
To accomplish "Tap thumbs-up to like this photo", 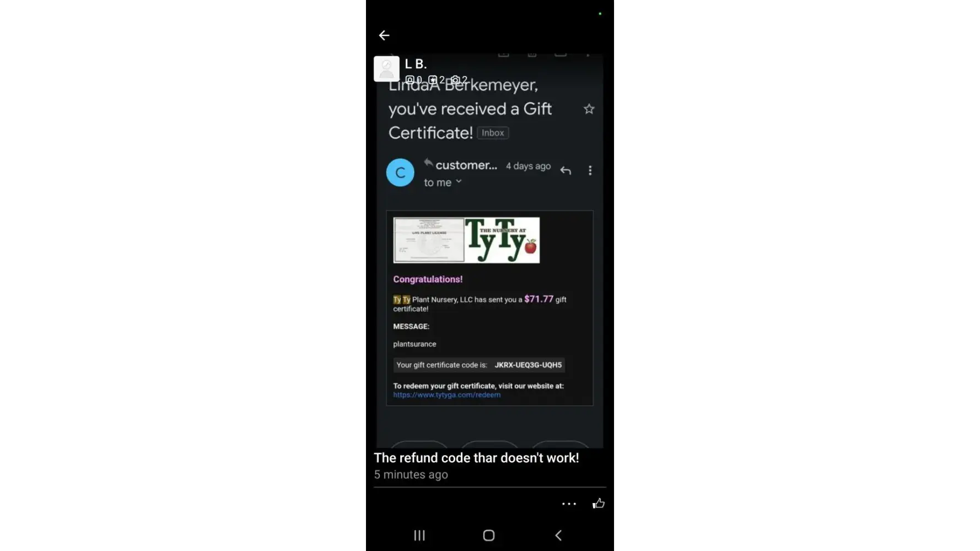I will point(599,503).
